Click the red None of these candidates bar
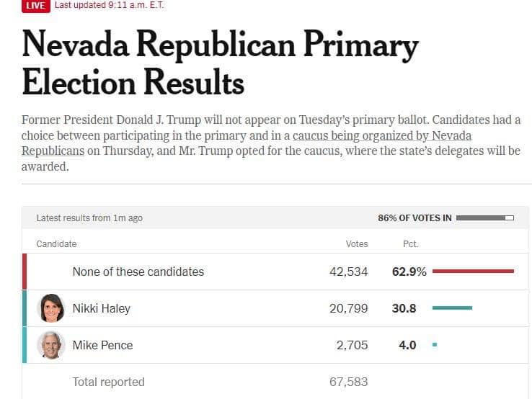This screenshot has width=532, height=399. click(x=473, y=272)
